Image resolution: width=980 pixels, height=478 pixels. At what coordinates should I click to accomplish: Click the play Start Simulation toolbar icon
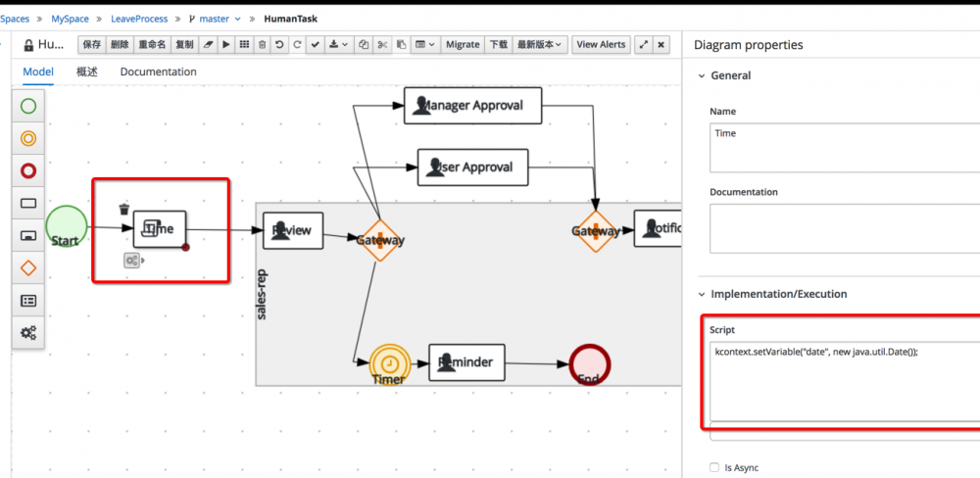(x=226, y=45)
